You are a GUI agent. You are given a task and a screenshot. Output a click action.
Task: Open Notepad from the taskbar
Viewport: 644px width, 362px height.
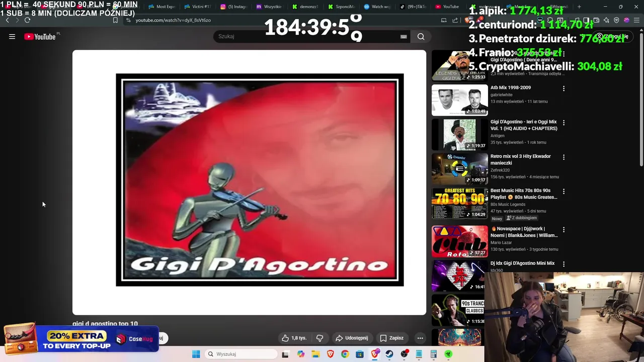419,354
